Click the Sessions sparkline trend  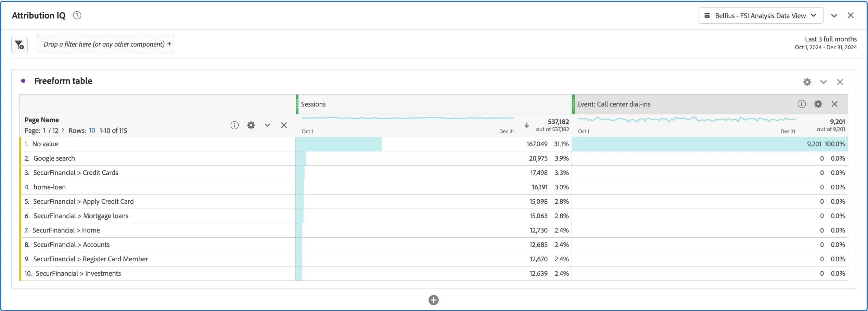(408, 118)
